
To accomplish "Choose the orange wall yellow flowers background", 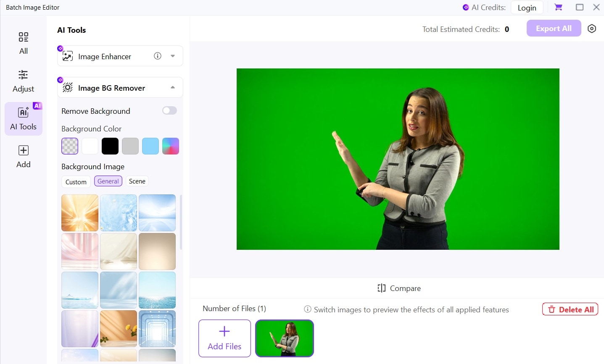I will pyautogui.click(x=119, y=329).
